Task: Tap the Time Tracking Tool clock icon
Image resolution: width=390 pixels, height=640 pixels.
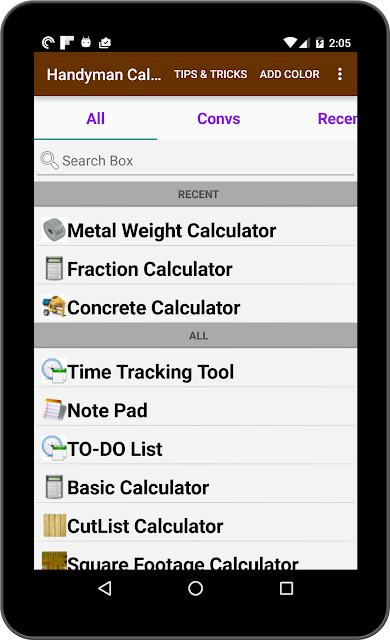Action: coord(54,371)
